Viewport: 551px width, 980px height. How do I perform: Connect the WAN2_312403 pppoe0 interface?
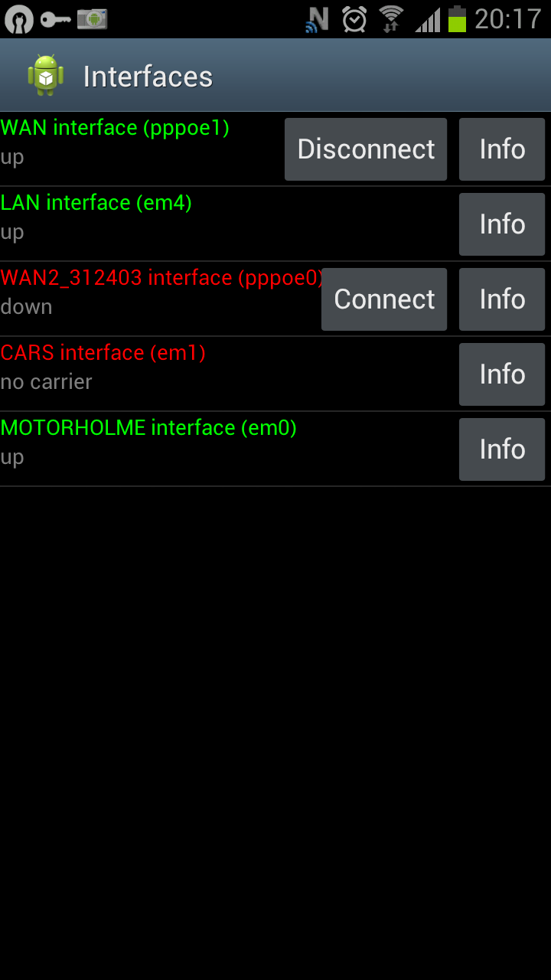(x=384, y=299)
